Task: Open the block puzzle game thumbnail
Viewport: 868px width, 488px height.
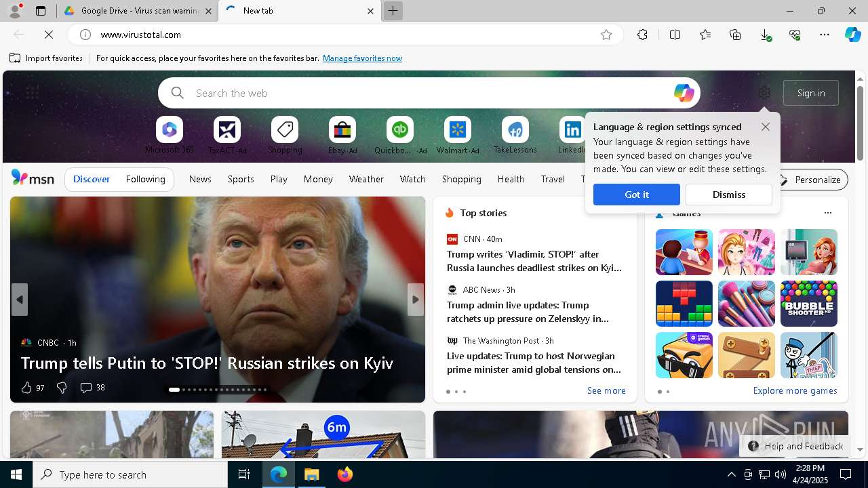Action: 684,304
